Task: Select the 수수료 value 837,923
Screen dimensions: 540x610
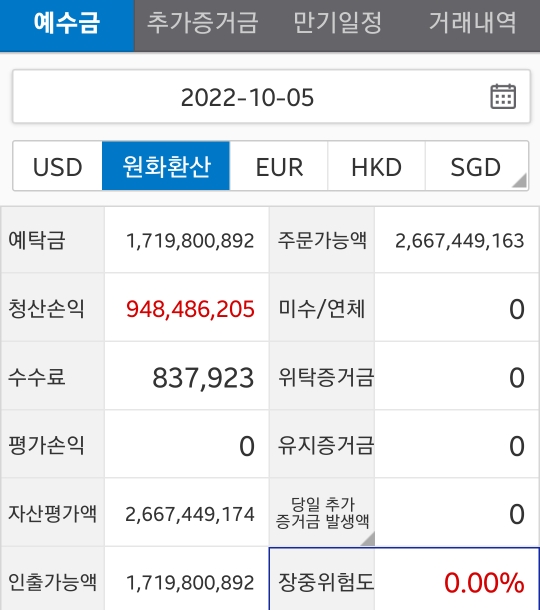Action: click(x=203, y=377)
